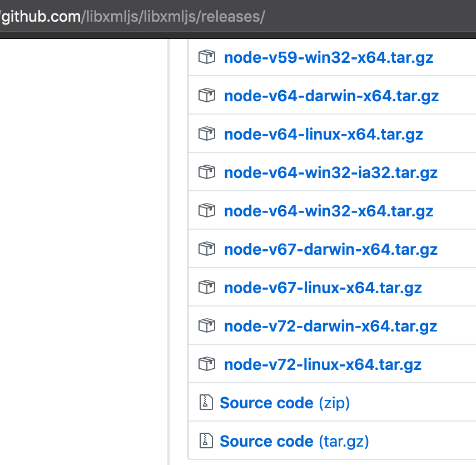The width and height of the screenshot is (476, 465).
Task: Click the package icon beside node-v67-linux-x64.tar.gz
Action: click(x=206, y=287)
